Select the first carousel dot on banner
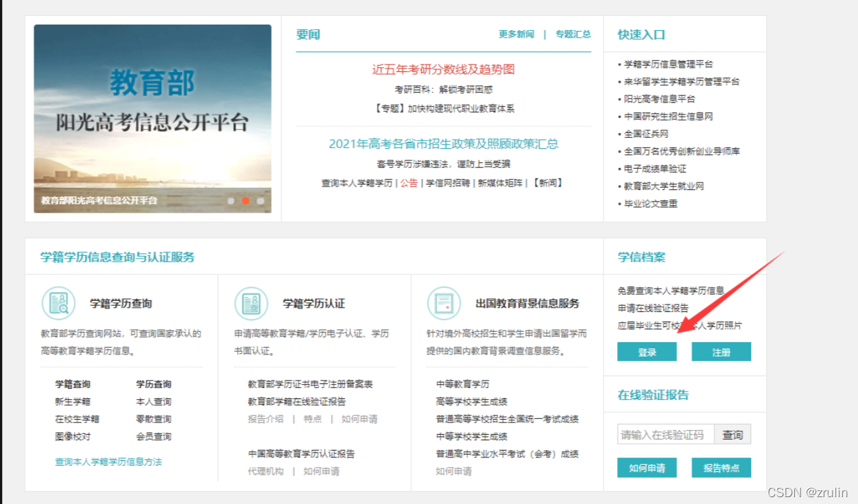 coord(231,201)
